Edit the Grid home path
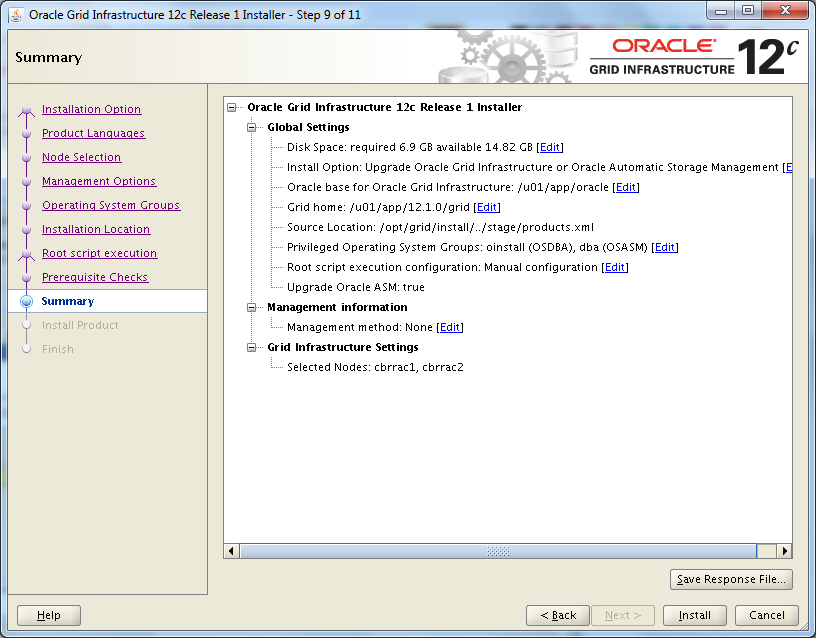816x638 pixels. tap(487, 207)
